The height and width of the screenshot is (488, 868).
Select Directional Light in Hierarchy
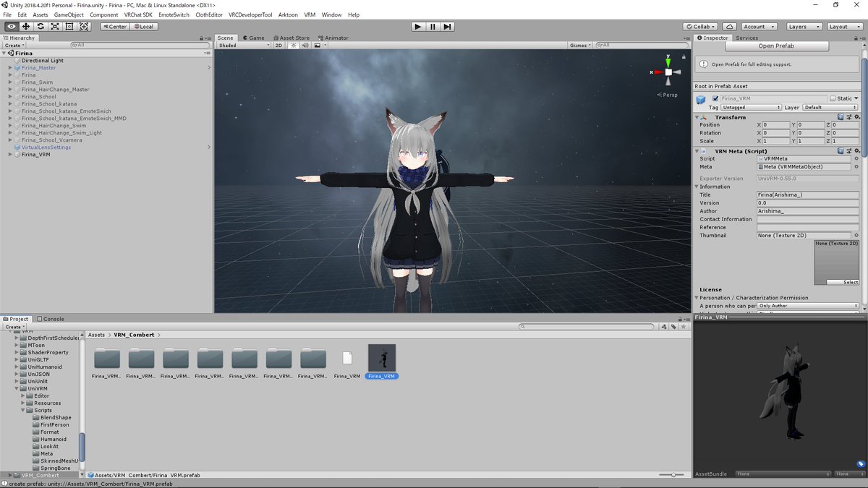pyautogui.click(x=42, y=61)
